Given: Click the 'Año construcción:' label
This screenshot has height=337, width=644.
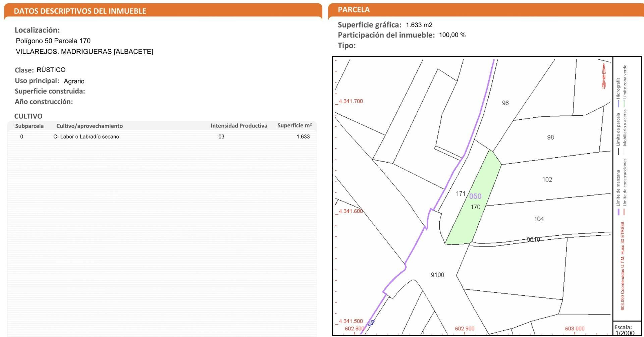Looking at the screenshot, I should (x=44, y=102).
